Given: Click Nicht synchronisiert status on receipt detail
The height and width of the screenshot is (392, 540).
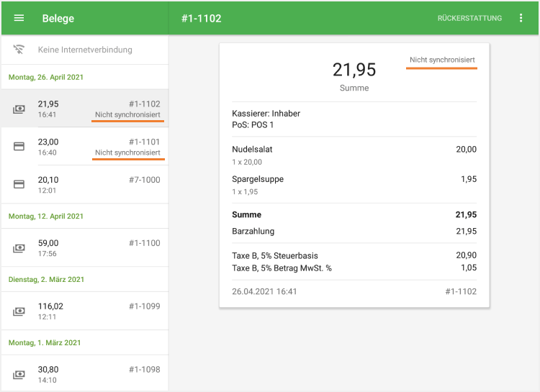Looking at the screenshot, I should click(441, 59).
